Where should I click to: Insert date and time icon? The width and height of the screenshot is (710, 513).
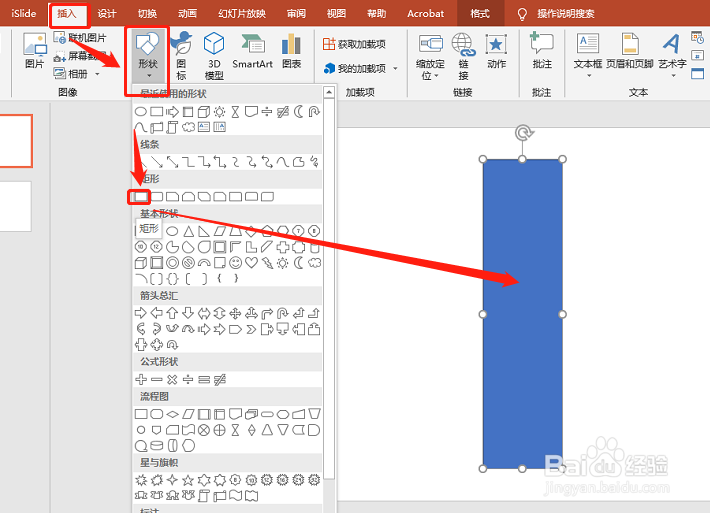(x=697, y=37)
